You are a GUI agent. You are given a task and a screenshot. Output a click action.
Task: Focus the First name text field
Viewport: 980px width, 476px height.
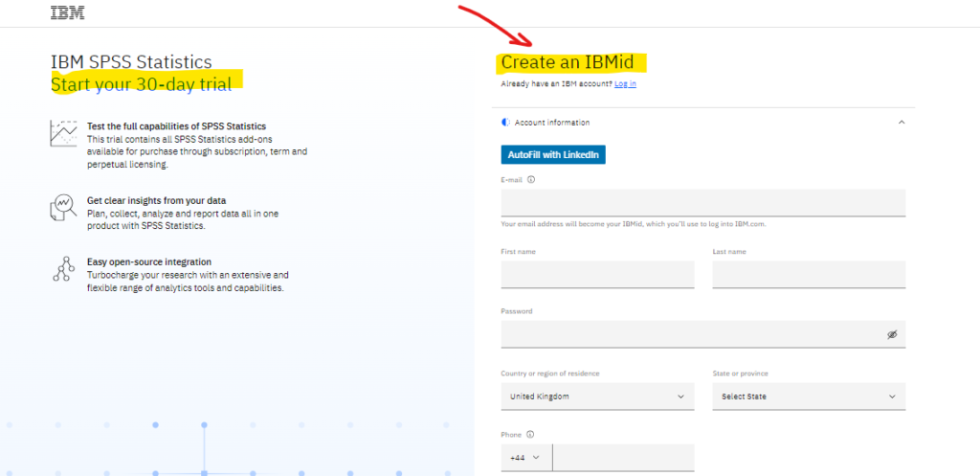pos(597,275)
